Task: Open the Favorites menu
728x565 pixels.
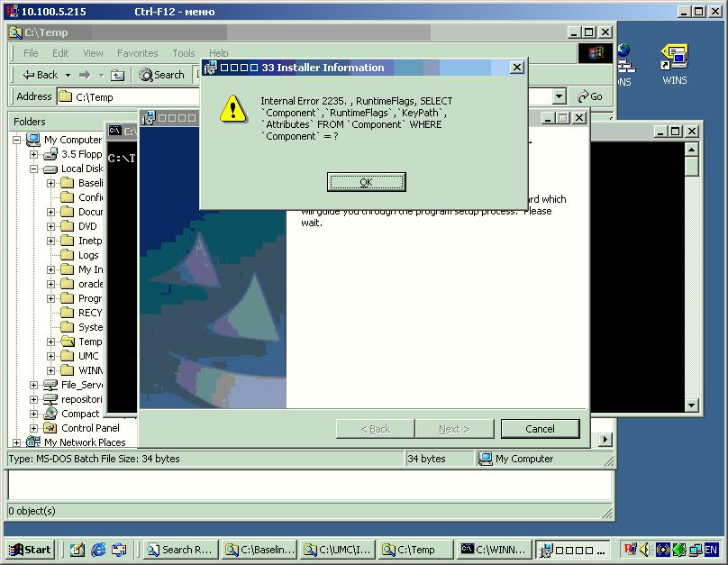Action: coord(137,53)
